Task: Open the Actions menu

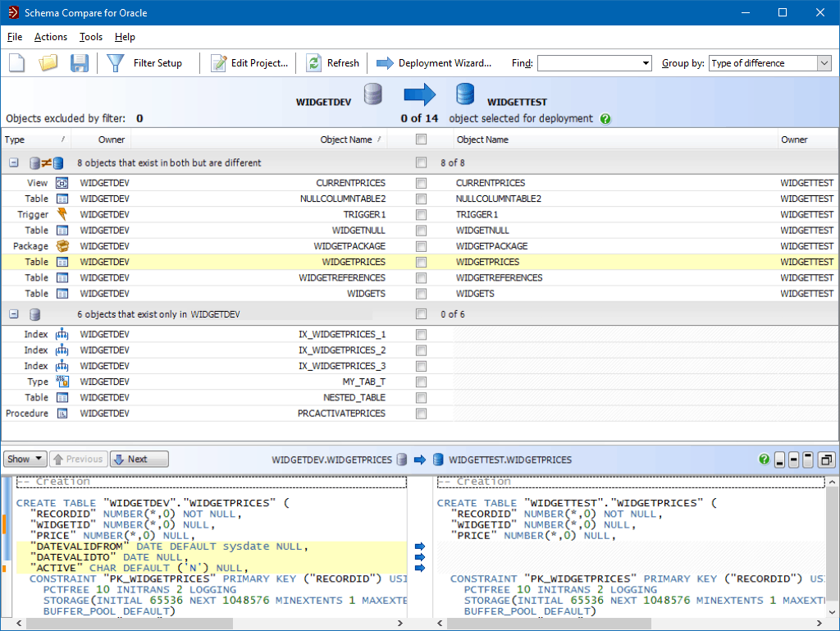Action: pyautogui.click(x=51, y=37)
